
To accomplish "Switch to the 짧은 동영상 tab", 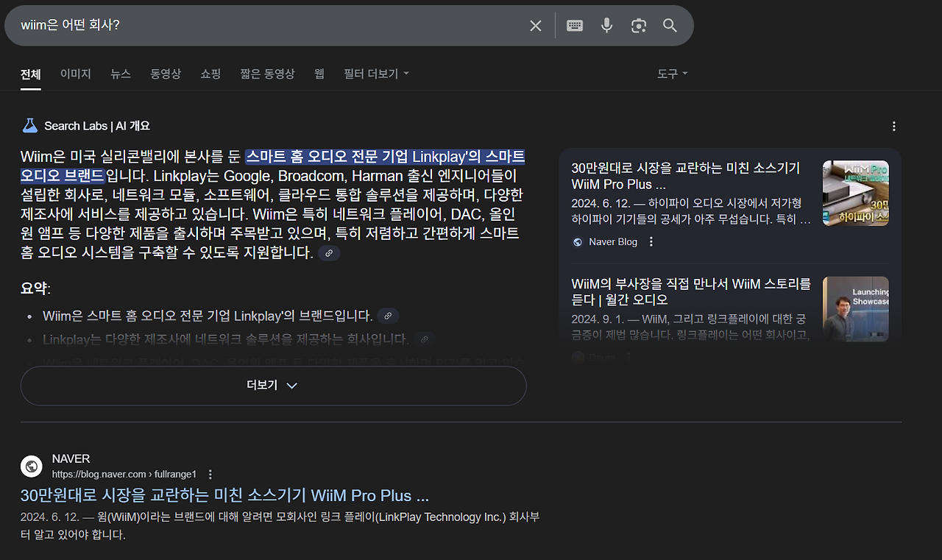I will pos(267,74).
